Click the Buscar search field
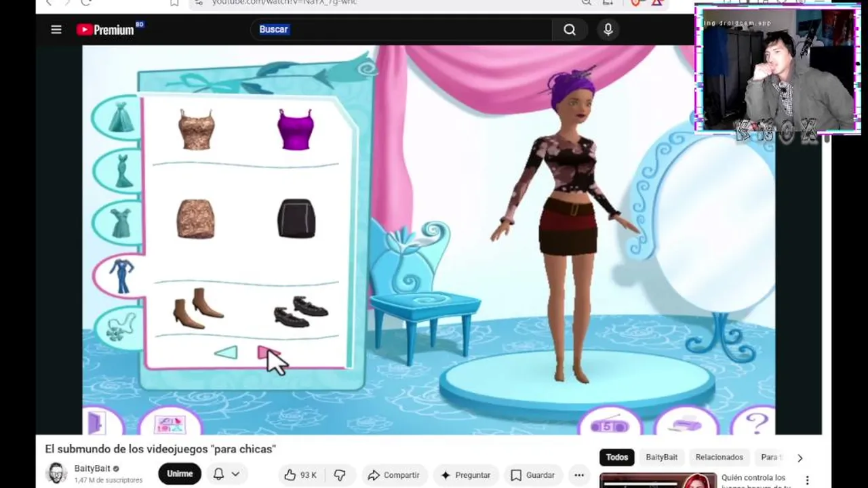 point(400,29)
